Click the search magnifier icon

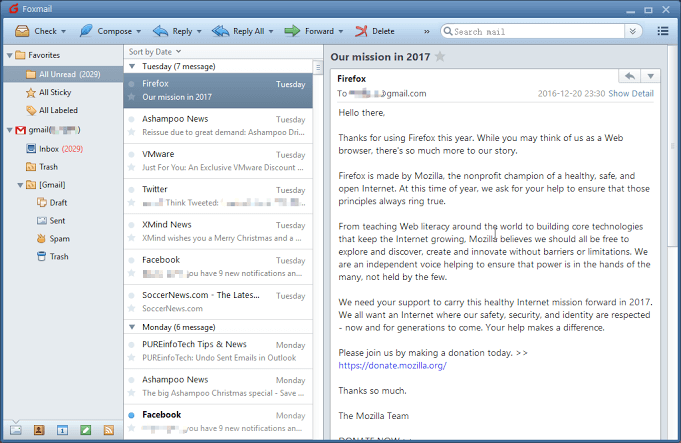(448, 31)
